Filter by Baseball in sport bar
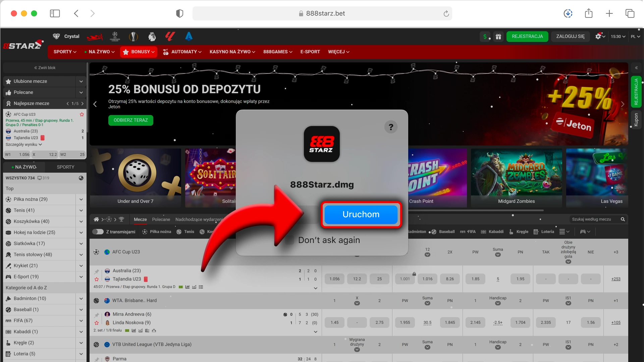This screenshot has width=644, height=362. [x=443, y=232]
